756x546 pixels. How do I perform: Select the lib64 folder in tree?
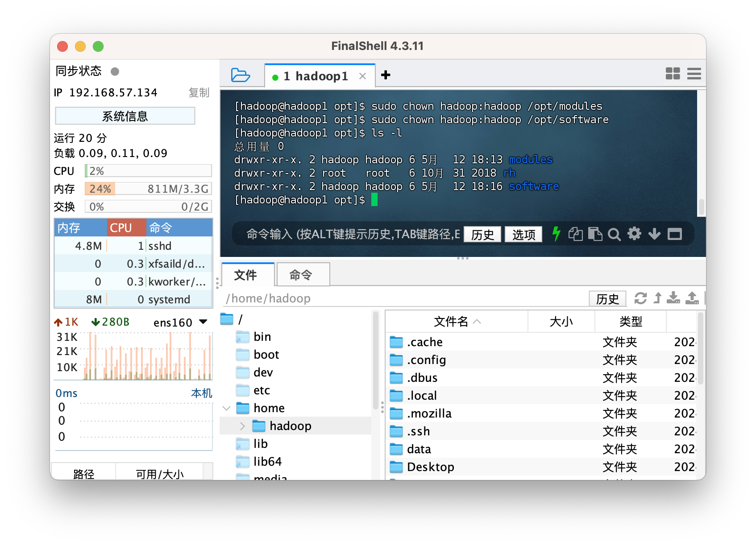(x=267, y=462)
